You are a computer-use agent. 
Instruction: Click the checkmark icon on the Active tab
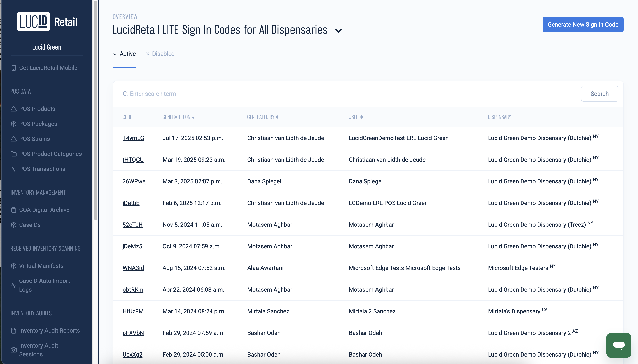pyautogui.click(x=115, y=54)
